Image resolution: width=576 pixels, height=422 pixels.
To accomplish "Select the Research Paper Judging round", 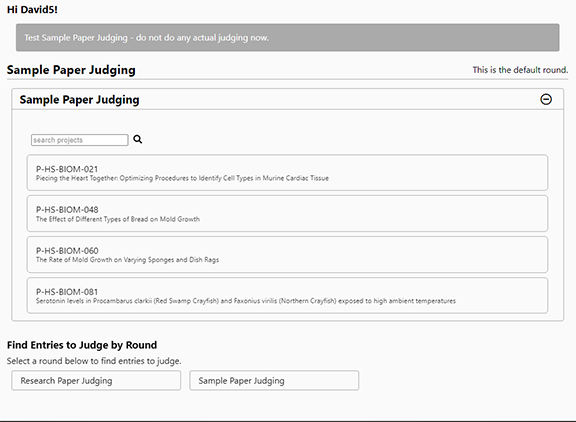I will point(96,380).
